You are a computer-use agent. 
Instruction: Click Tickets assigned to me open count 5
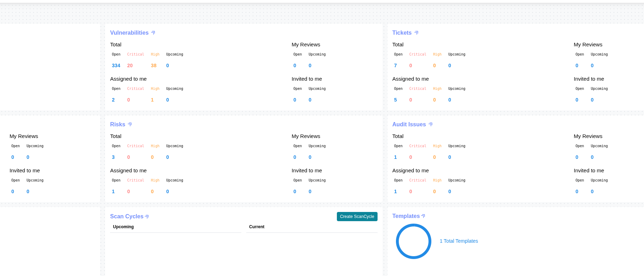coord(396,100)
